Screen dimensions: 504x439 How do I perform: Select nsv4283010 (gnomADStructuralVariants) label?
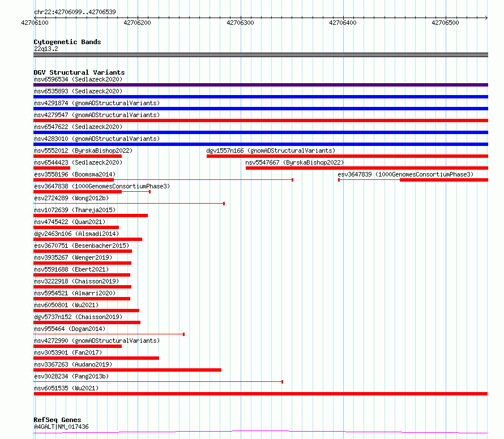pos(97,139)
